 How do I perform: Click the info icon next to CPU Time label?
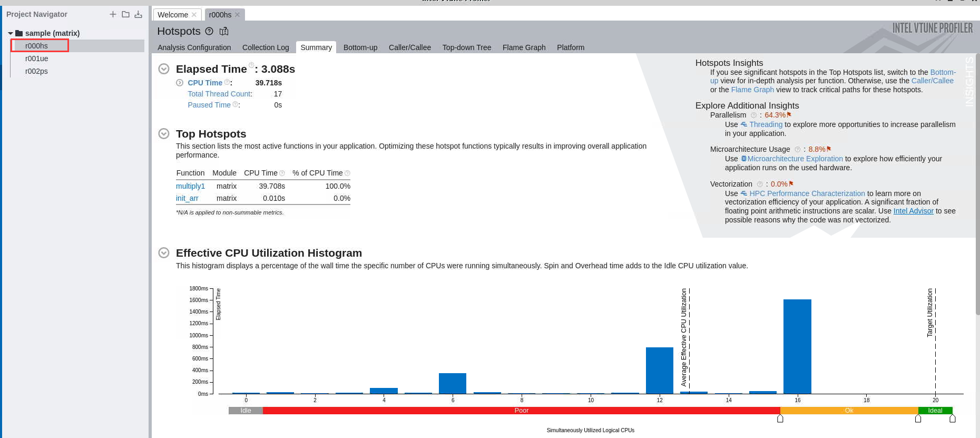point(227,82)
